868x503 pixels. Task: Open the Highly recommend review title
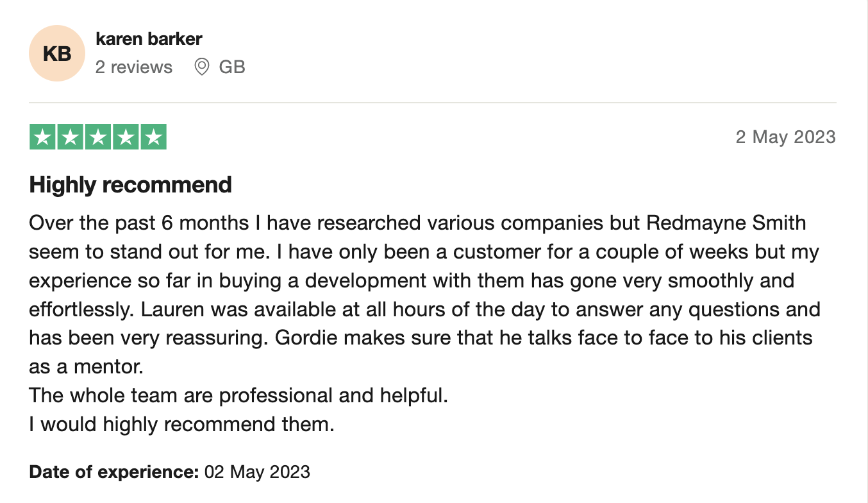pyautogui.click(x=130, y=185)
